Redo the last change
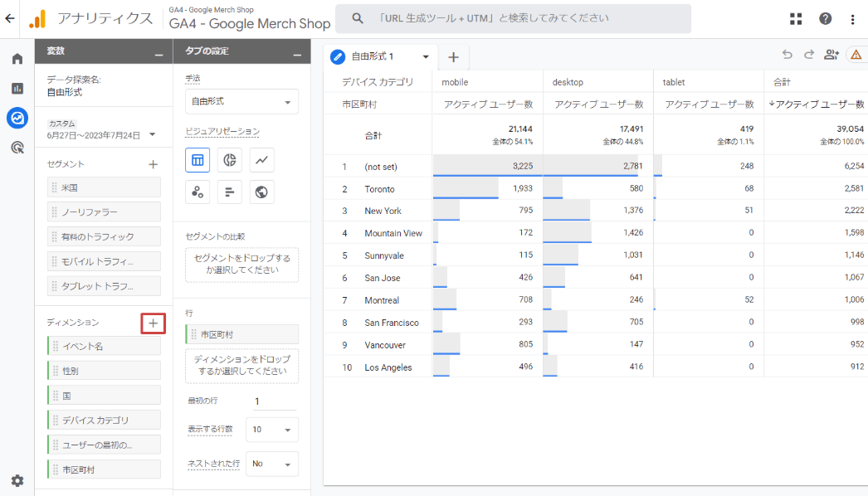The width and height of the screenshot is (868, 496). [x=809, y=54]
